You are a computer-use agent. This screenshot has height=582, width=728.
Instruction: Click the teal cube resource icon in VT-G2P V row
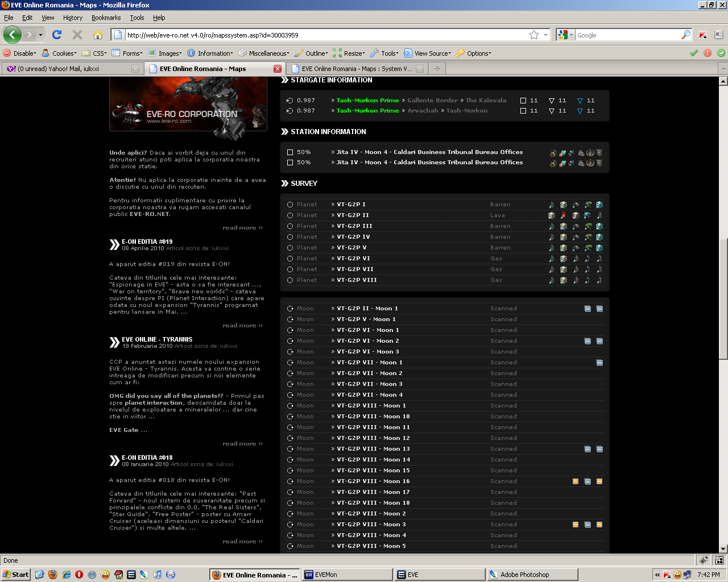tap(599, 248)
